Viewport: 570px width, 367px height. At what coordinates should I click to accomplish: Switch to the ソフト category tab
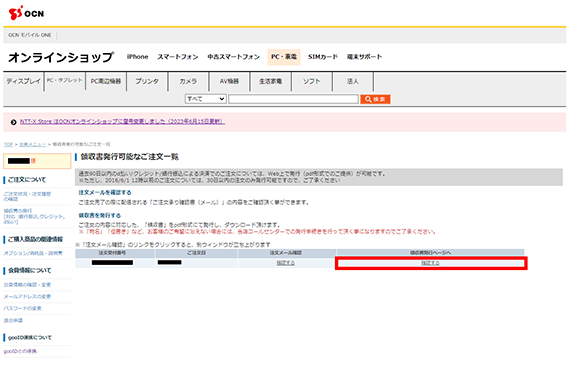(312, 81)
